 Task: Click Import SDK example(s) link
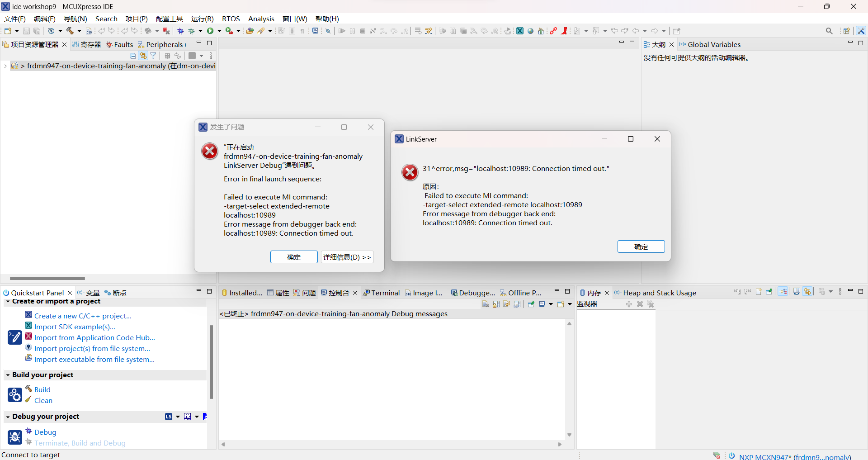tap(75, 327)
